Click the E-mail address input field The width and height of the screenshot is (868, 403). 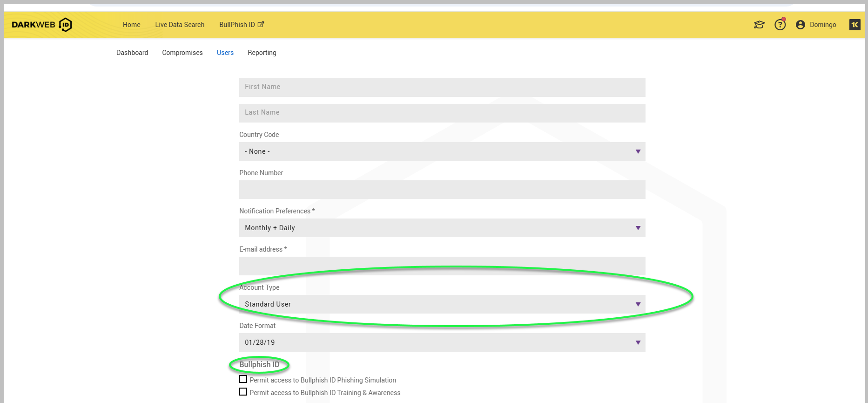[442, 265]
